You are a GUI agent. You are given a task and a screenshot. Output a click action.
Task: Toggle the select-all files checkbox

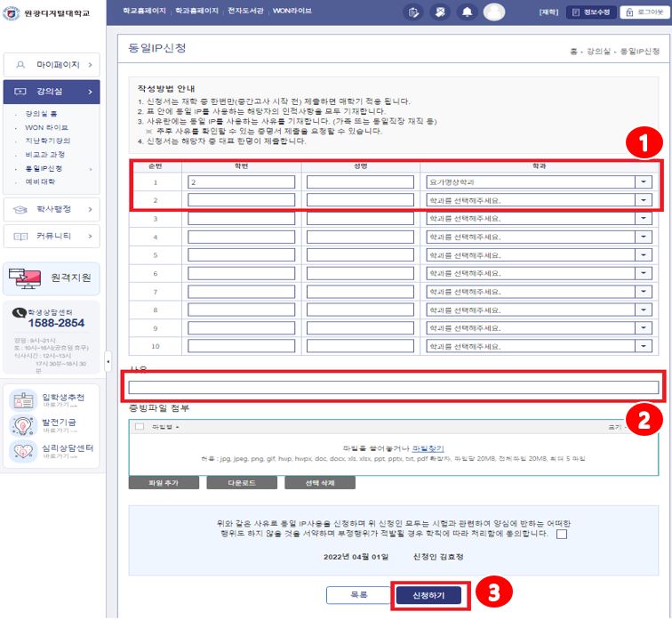tap(139, 427)
